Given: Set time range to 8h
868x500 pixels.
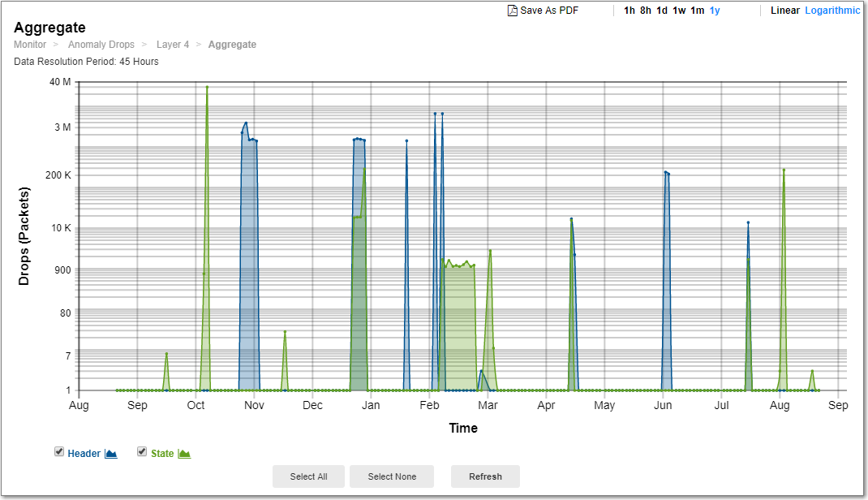Looking at the screenshot, I should coord(646,11).
